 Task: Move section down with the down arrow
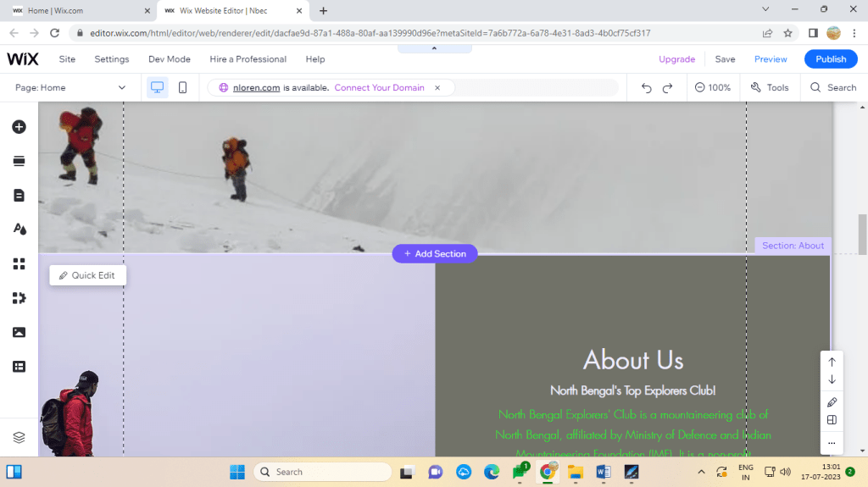(x=832, y=379)
